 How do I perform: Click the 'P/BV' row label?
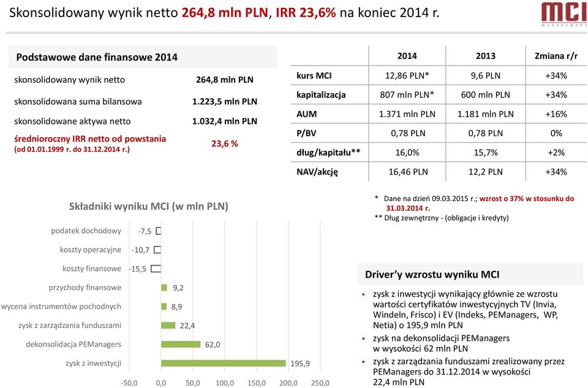point(306,133)
